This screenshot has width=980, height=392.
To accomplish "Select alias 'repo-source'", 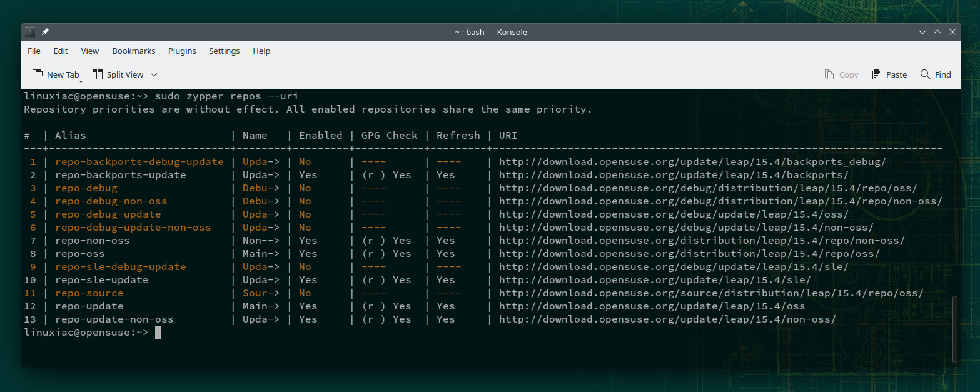I will pyautogui.click(x=89, y=293).
